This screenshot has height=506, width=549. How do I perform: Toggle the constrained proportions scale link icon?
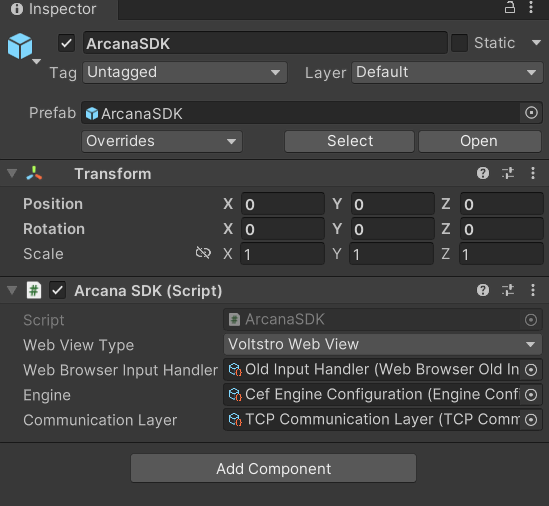(x=203, y=252)
